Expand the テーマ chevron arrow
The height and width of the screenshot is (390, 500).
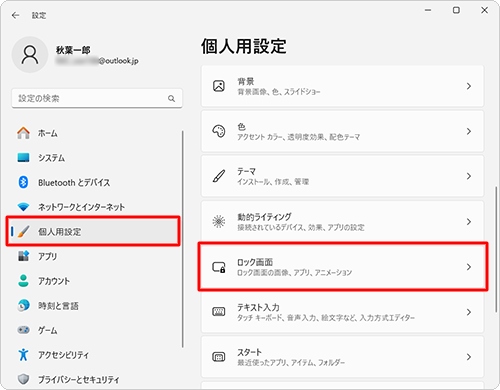click(x=469, y=176)
